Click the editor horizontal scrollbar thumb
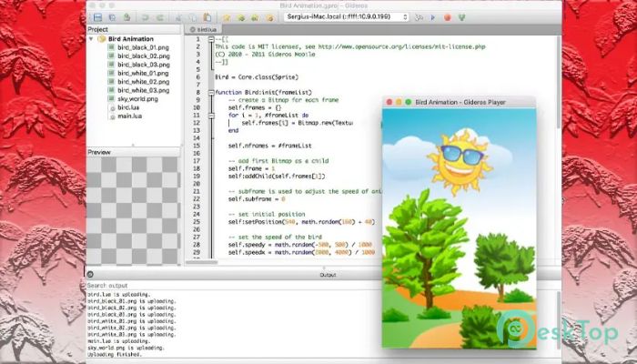Viewport: 637px width, 364px height. point(201,262)
